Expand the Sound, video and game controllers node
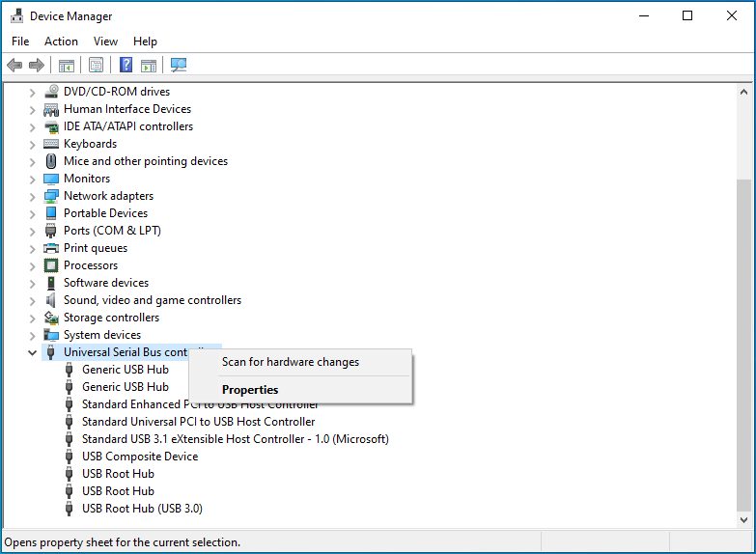This screenshot has height=554, width=756. (32, 300)
